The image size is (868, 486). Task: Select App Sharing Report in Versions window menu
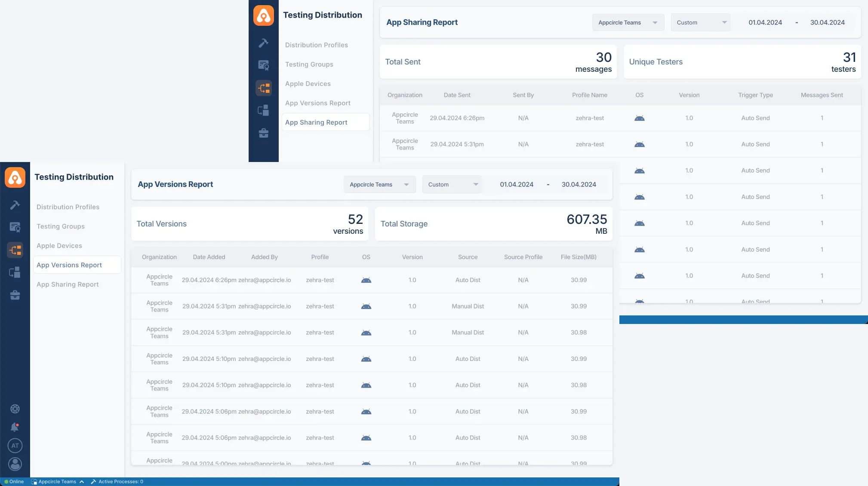[x=68, y=284]
